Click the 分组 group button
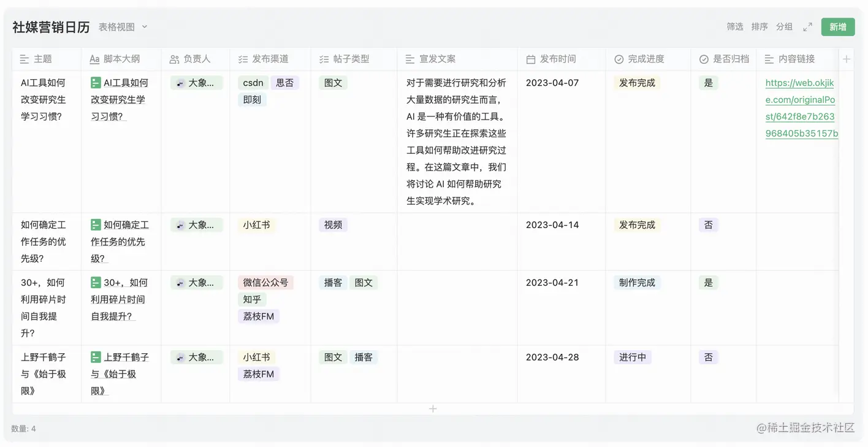This screenshot has width=868, height=447. [784, 27]
